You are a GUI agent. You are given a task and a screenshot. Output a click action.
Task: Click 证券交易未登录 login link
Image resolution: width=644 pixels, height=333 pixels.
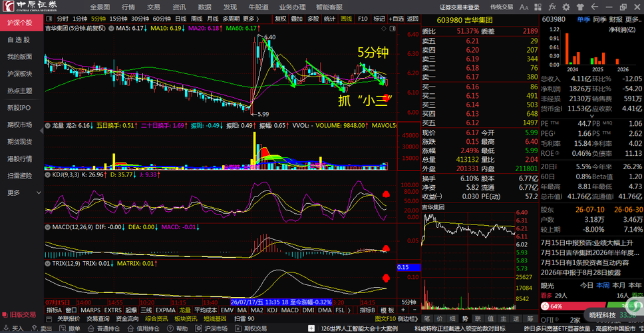tap(459, 7)
